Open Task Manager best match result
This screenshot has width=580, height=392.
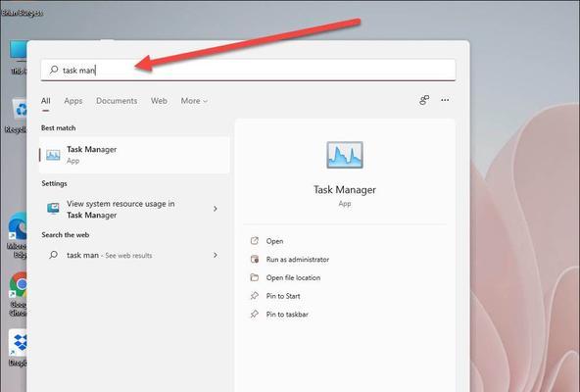click(134, 155)
